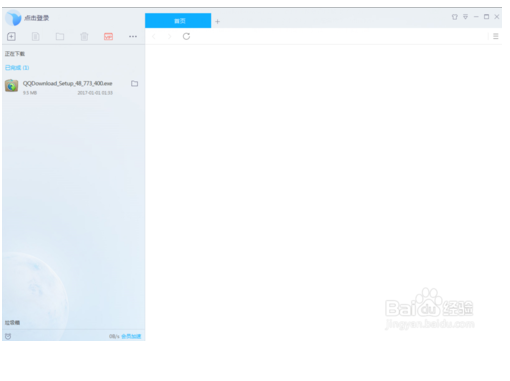The width and height of the screenshot is (510, 381).
Task: Go back using the back arrow
Action: pos(154,36)
